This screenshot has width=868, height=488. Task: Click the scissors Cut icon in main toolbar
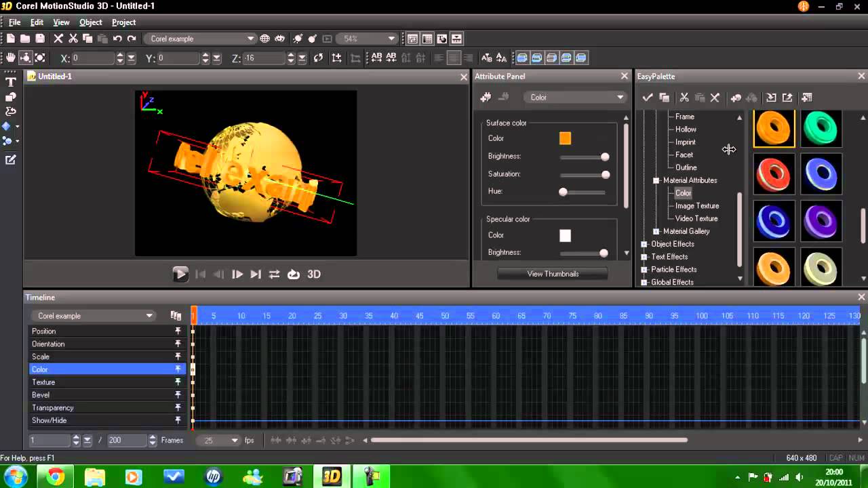click(73, 39)
